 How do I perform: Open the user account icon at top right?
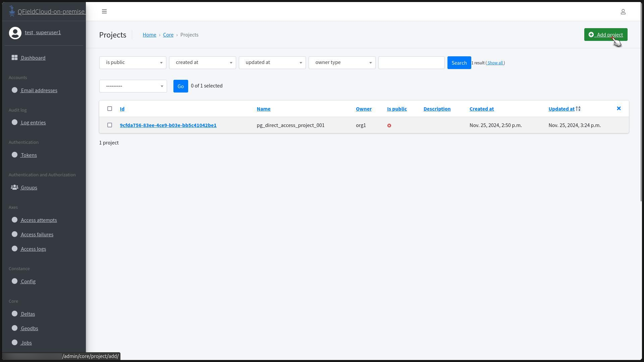point(623,12)
